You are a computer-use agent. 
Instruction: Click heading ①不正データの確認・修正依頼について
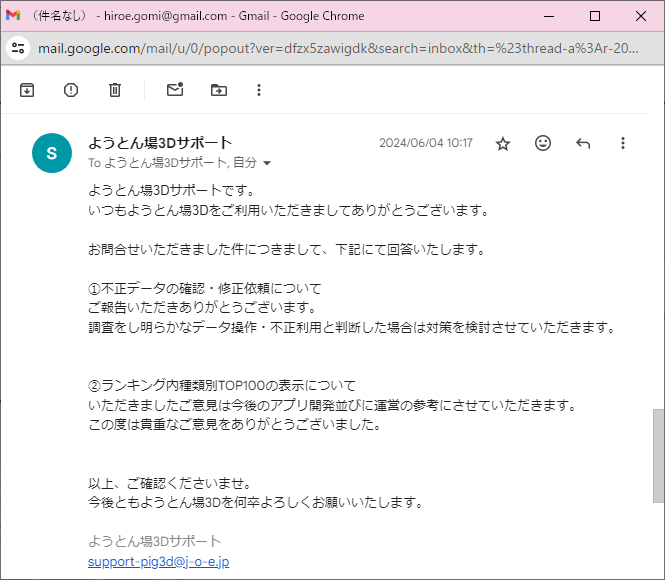(x=204, y=288)
